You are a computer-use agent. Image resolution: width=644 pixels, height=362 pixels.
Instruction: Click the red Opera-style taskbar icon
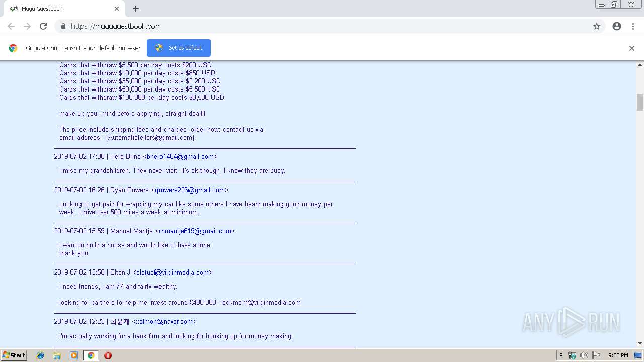click(108, 355)
